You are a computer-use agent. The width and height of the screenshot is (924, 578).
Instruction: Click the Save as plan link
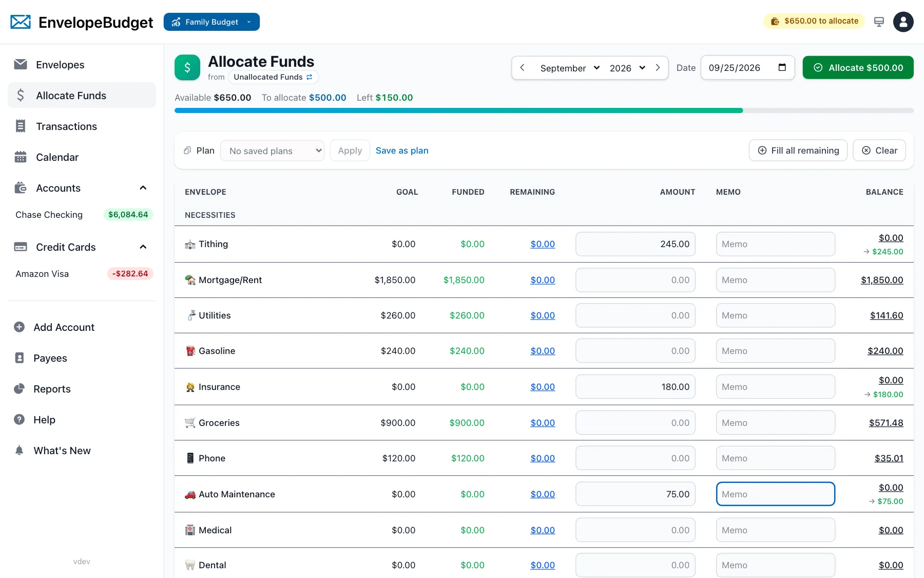point(402,151)
